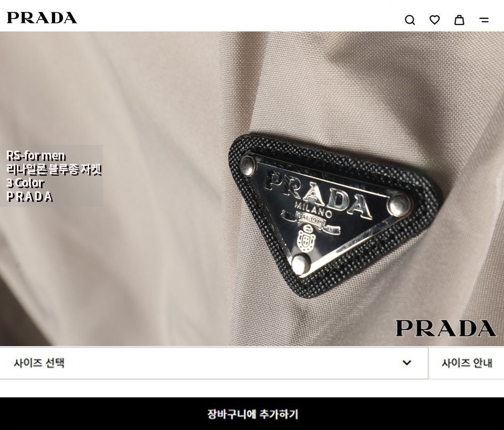504x430 pixels.
Task: Click the chevron arrow in size selector
Action: (x=407, y=362)
